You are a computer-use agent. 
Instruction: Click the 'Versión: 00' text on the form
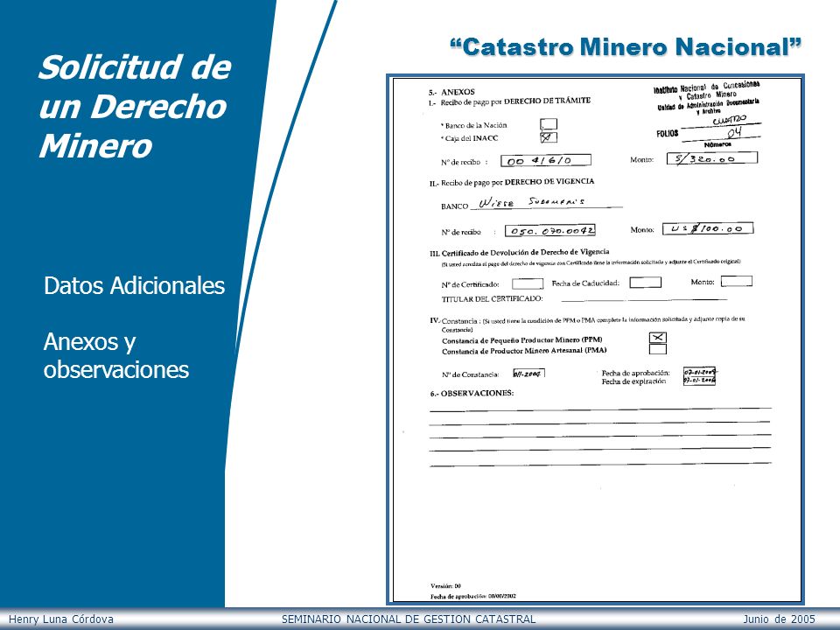(x=445, y=586)
